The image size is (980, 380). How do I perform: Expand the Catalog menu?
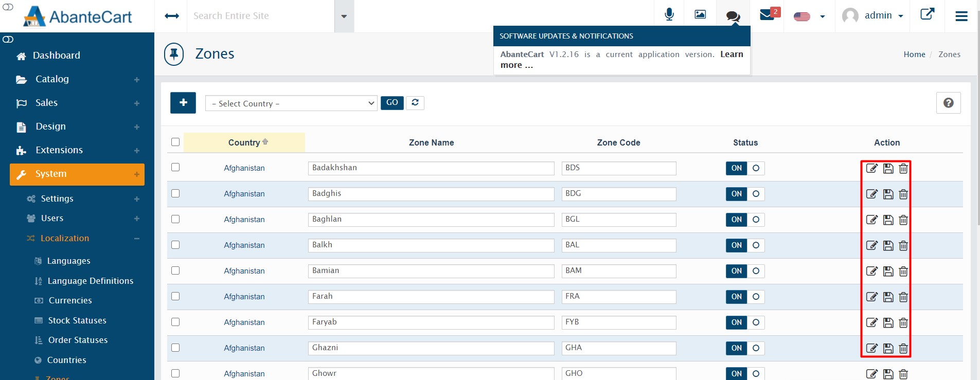(78, 79)
